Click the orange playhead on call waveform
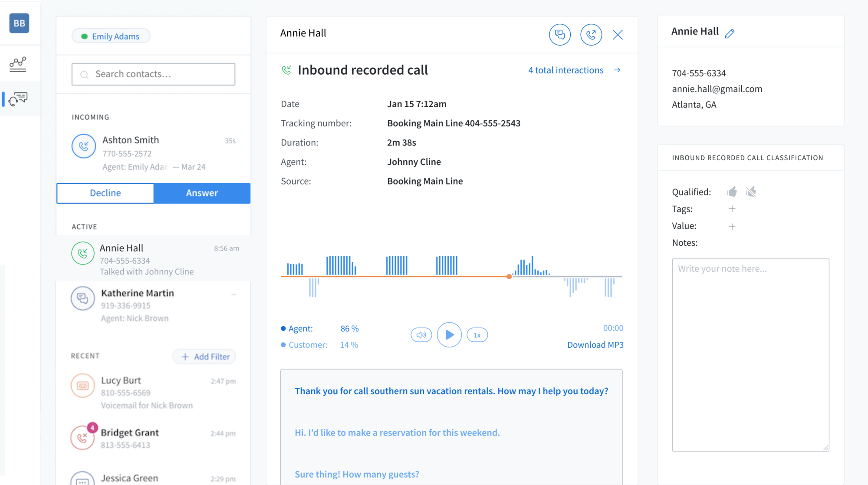 [509, 277]
